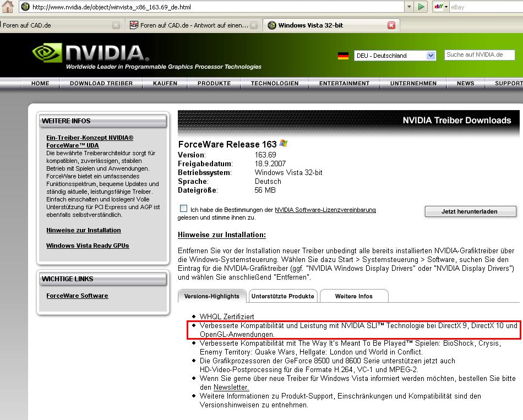Click the 'Jetzt herunterladen' button

point(470,211)
